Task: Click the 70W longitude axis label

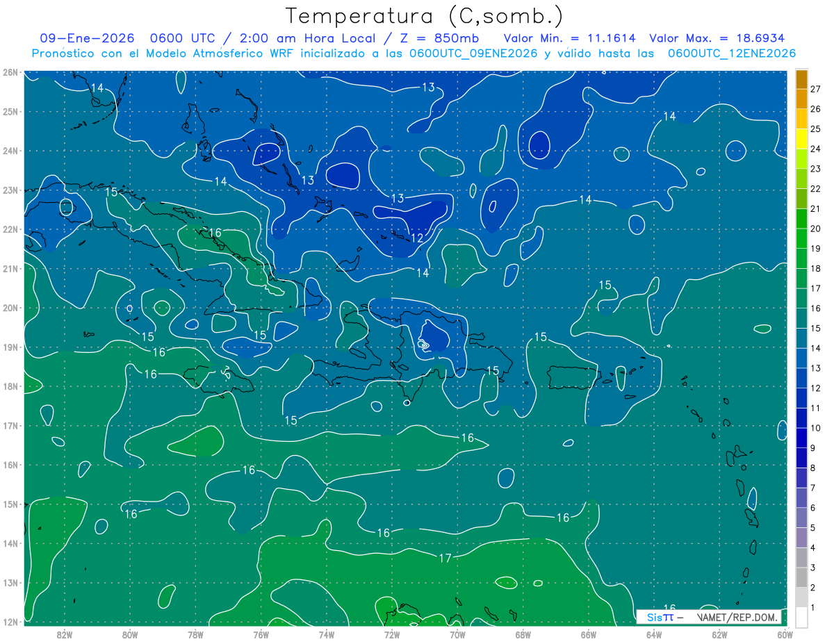Action: click(x=457, y=634)
